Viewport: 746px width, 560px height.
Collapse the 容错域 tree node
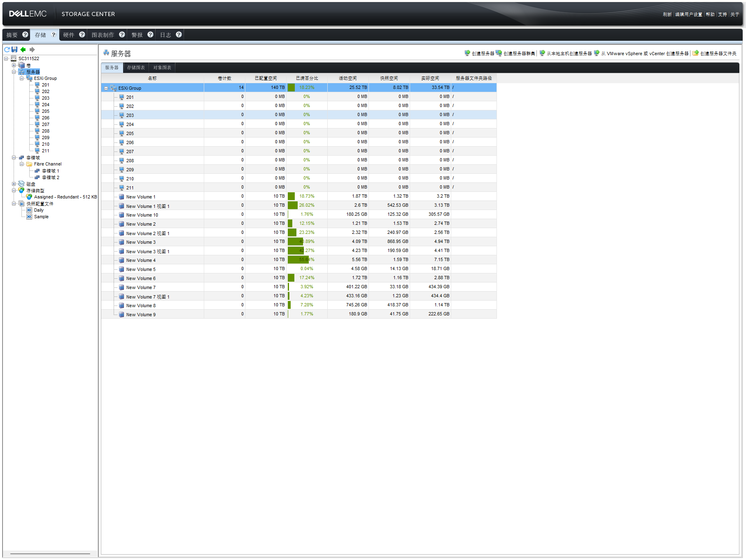(x=14, y=157)
